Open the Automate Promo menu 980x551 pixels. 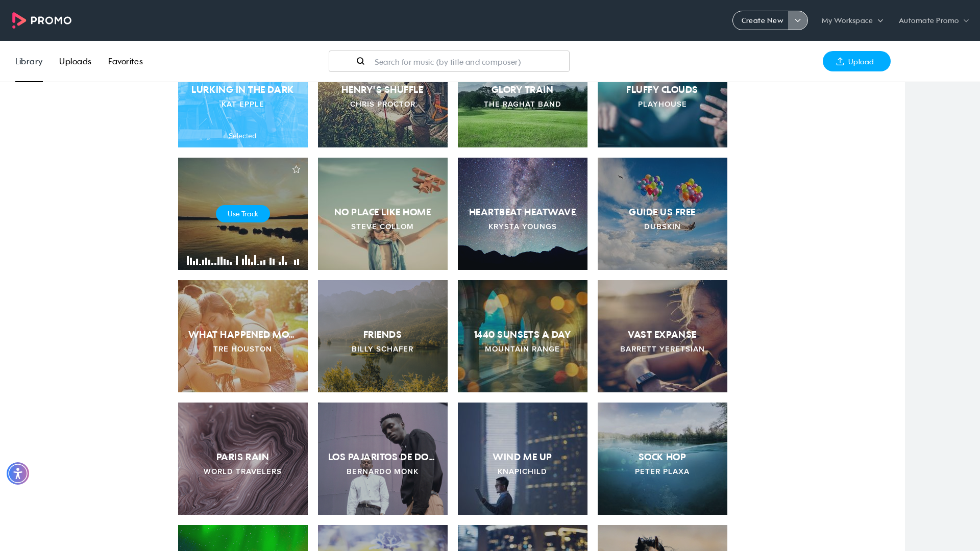(934, 20)
